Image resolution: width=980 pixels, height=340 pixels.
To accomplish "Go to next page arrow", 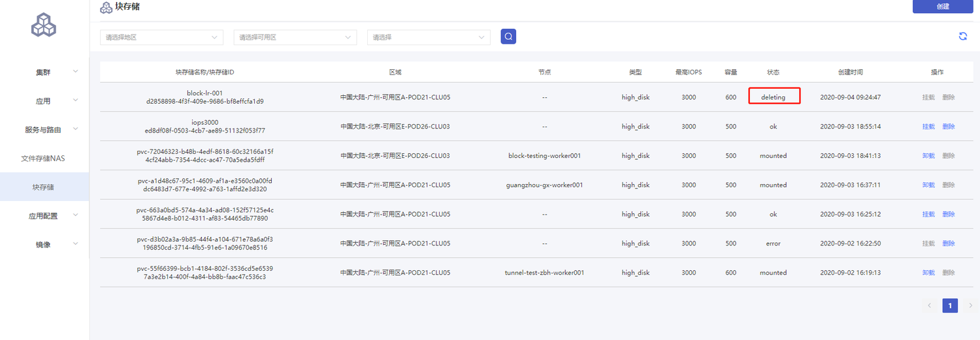I will coord(970,305).
